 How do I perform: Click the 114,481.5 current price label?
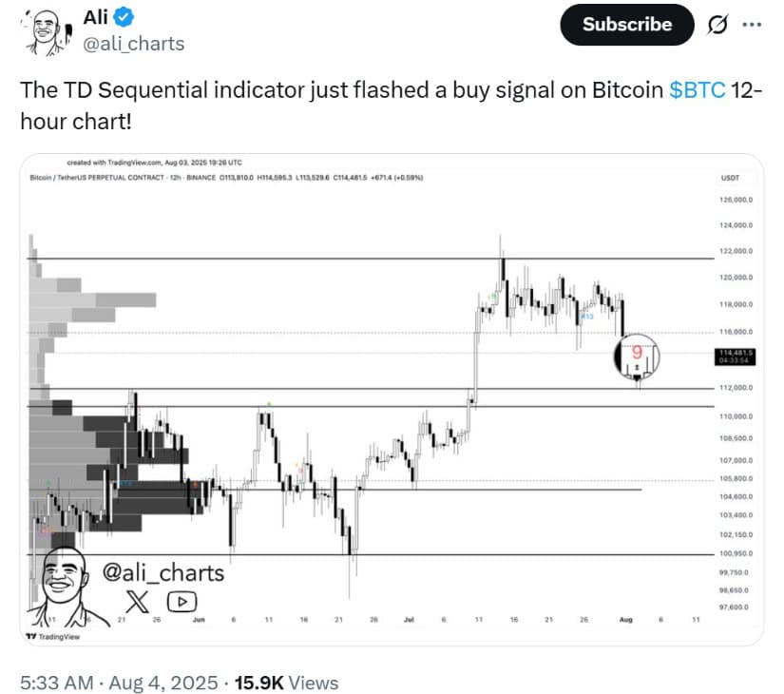pyautogui.click(x=735, y=357)
